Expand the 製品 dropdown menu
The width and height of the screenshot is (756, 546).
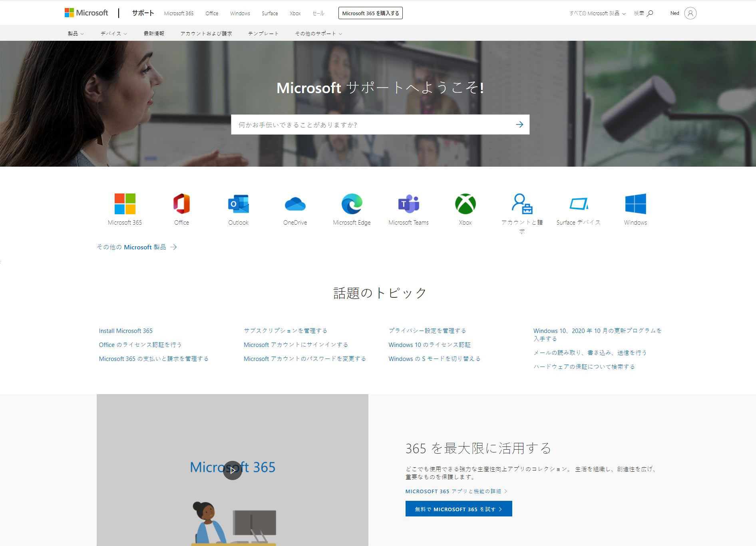pyautogui.click(x=76, y=34)
